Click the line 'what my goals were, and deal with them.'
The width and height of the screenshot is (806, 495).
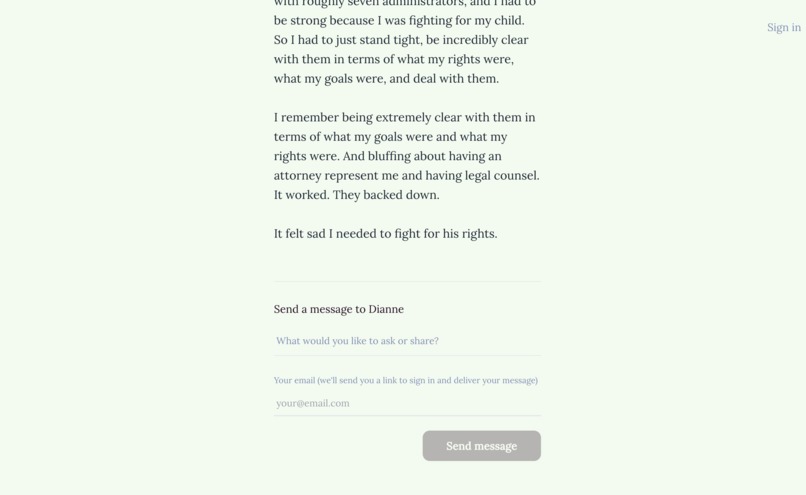[386, 79]
